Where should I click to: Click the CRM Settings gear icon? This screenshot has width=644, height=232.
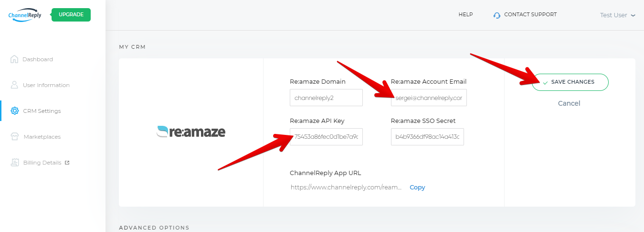15,111
